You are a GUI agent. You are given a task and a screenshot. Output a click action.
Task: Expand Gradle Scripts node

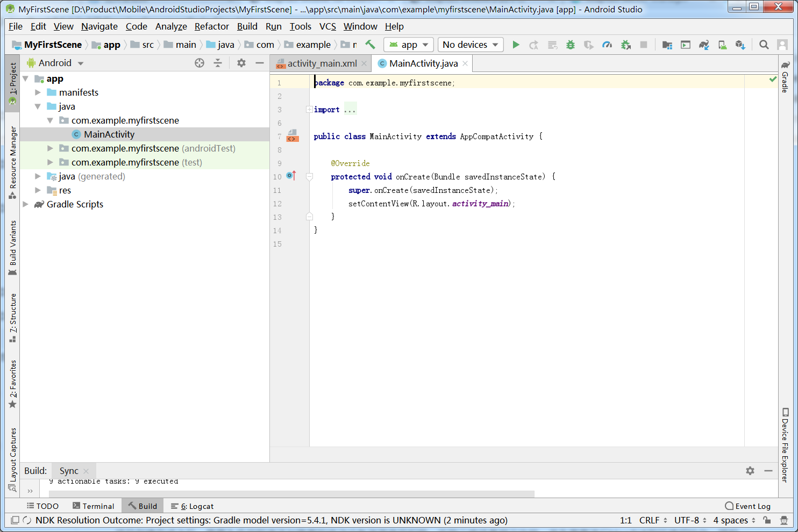pyautogui.click(x=25, y=204)
